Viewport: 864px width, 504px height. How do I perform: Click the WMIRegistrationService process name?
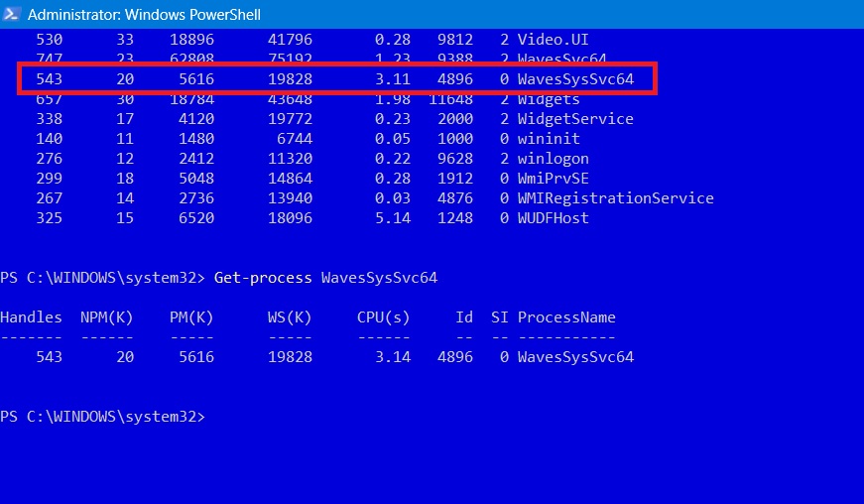615,198
